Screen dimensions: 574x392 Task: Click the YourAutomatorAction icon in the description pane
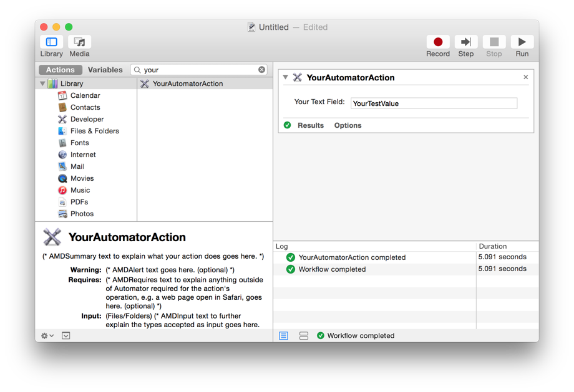point(52,237)
